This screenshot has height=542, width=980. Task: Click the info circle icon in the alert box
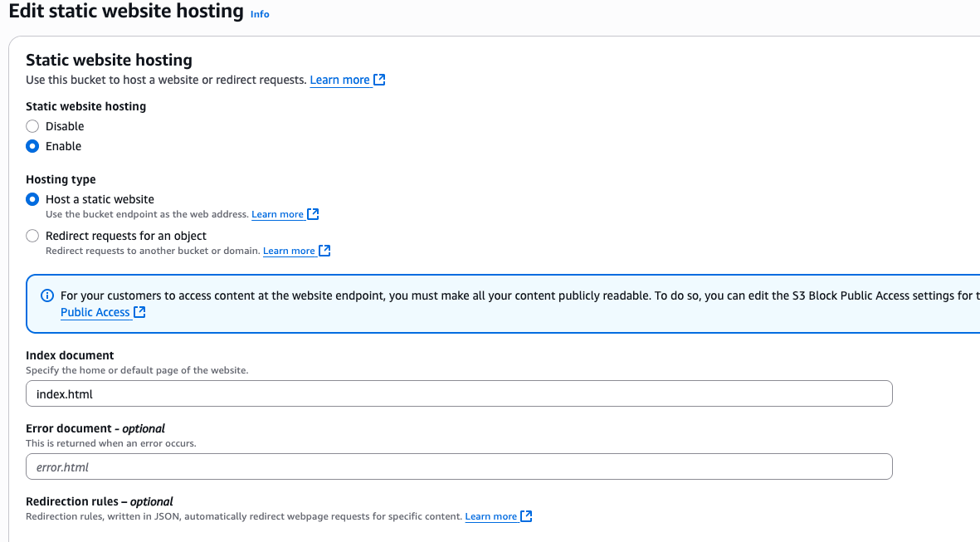[x=46, y=295]
